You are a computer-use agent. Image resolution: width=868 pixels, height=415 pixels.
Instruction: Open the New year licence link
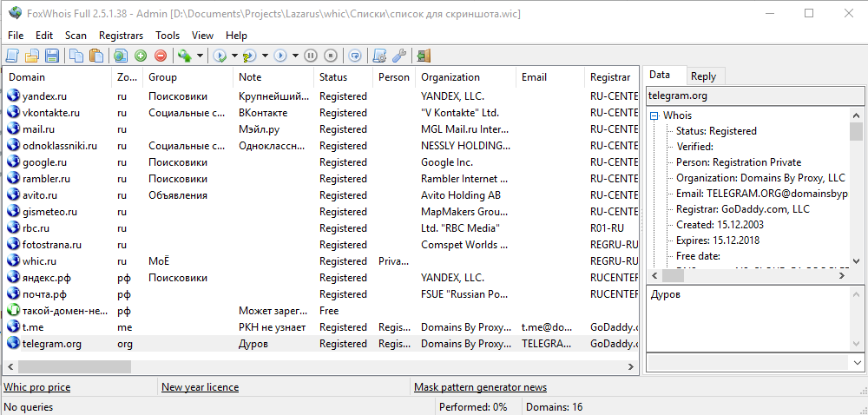[200, 387]
